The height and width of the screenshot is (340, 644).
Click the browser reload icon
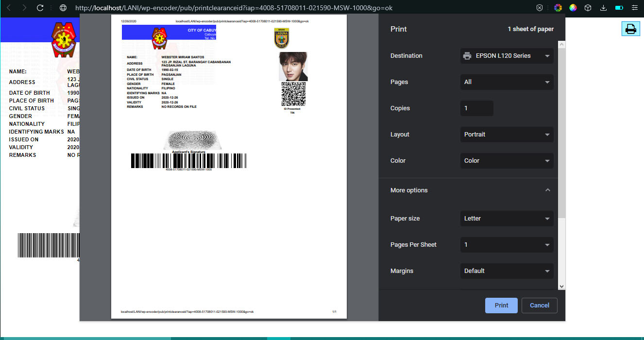(40, 8)
